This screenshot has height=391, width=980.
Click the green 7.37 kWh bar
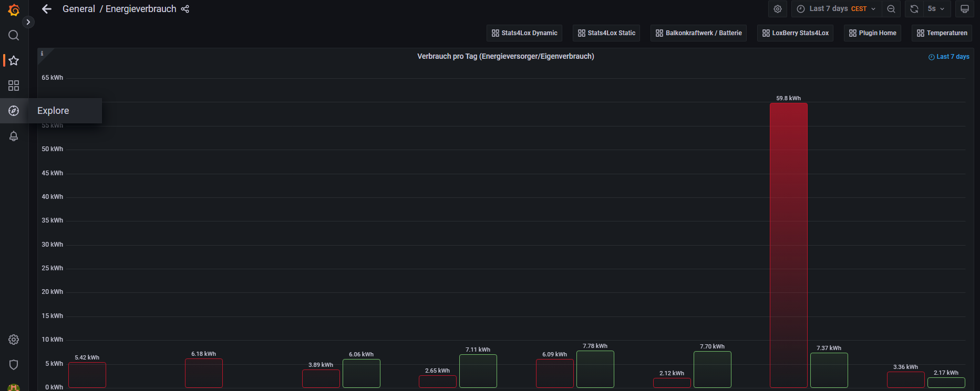(829, 371)
